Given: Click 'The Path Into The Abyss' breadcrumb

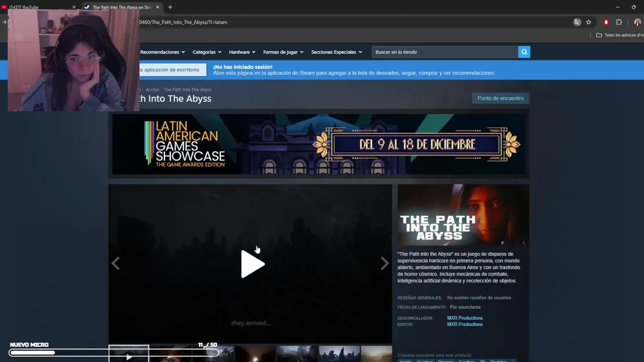Looking at the screenshot, I should [188, 90].
